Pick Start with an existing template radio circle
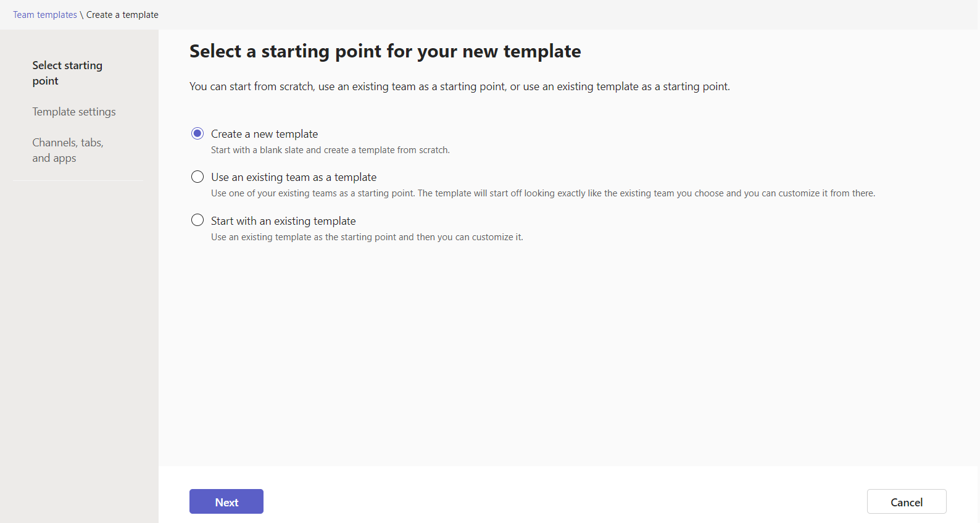Image resolution: width=980 pixels, height=523 pixels. coord(197,220)
